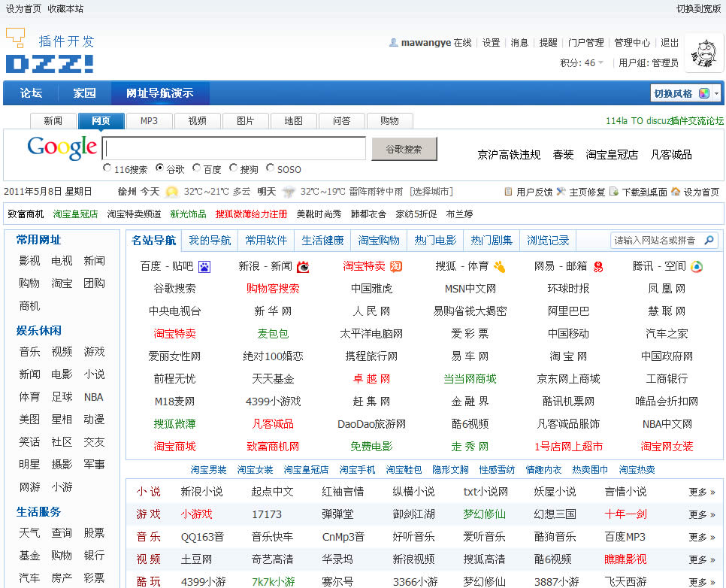The height and width of the screenshot is (588, 726).
Task: Click the 设为首页 house icon
Action: [676, 192]
